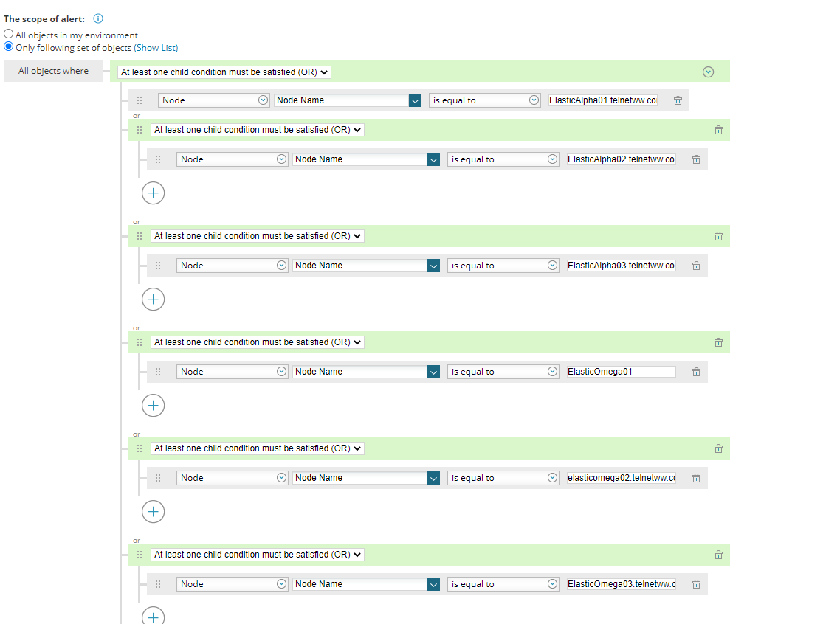Click circled chevron at right of top green bar
The image size is (840, 624).
tap(709, 72)
